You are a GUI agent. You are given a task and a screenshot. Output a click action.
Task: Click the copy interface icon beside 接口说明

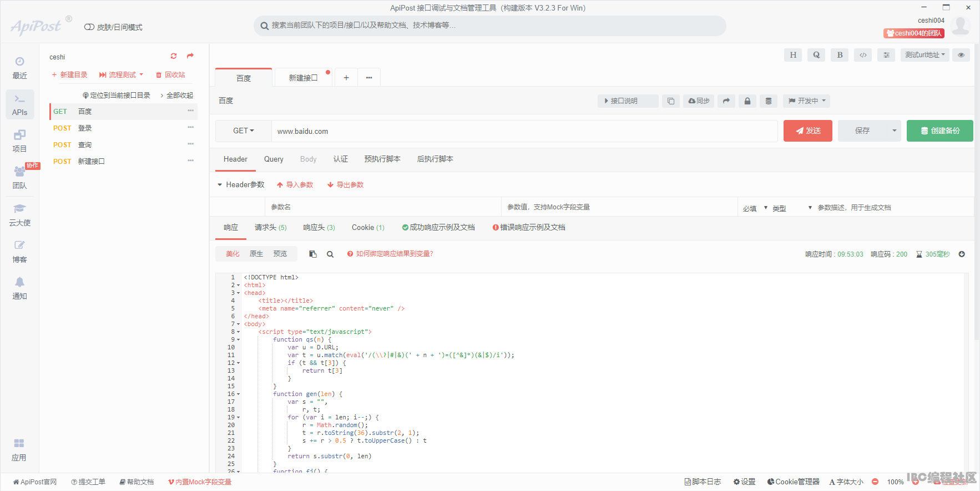(671, 101)
